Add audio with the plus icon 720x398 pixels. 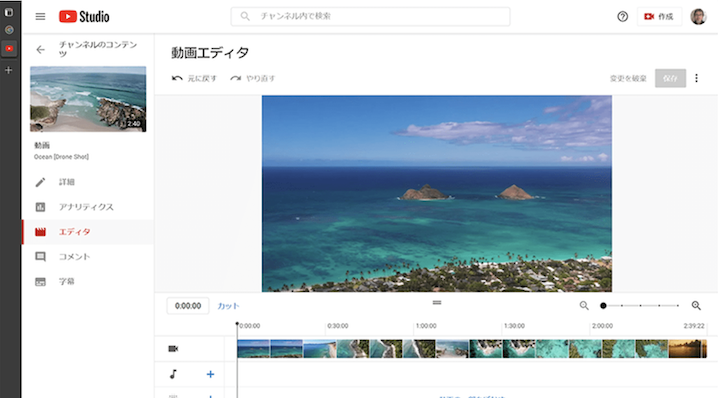point(210,374)
